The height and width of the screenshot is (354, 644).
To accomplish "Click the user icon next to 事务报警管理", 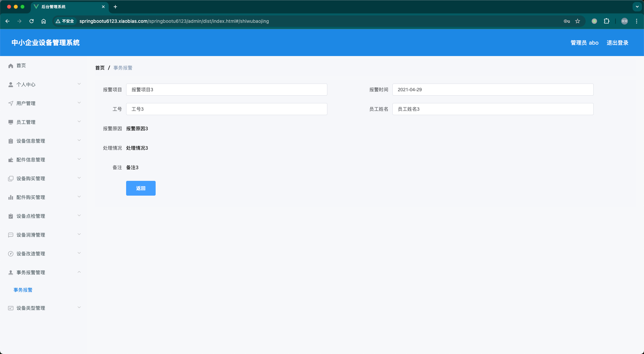I will click(11, 272).
